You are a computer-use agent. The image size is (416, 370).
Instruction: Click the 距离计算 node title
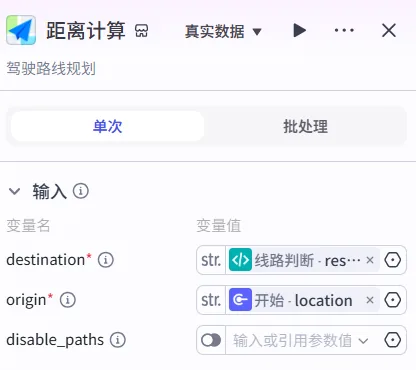86,31
